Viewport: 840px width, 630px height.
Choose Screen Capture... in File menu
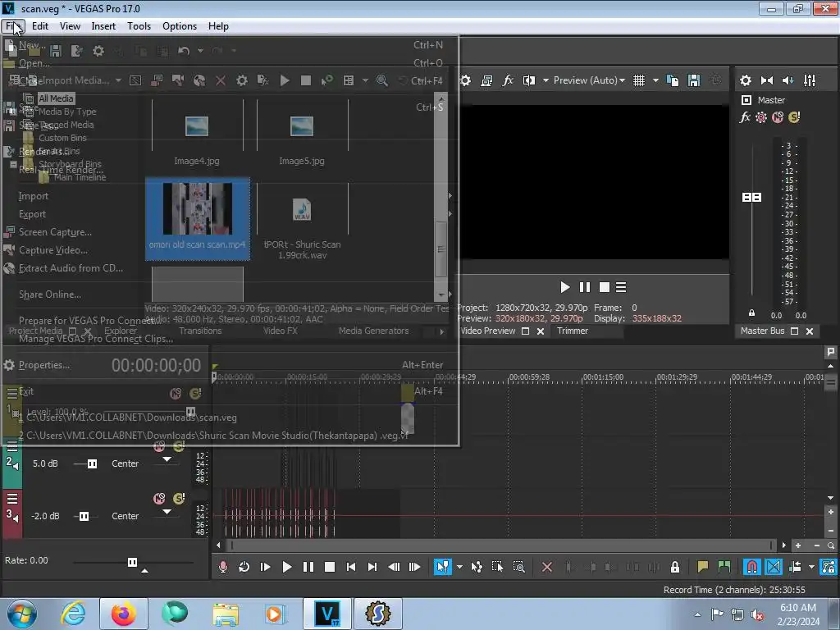[231, 232]
